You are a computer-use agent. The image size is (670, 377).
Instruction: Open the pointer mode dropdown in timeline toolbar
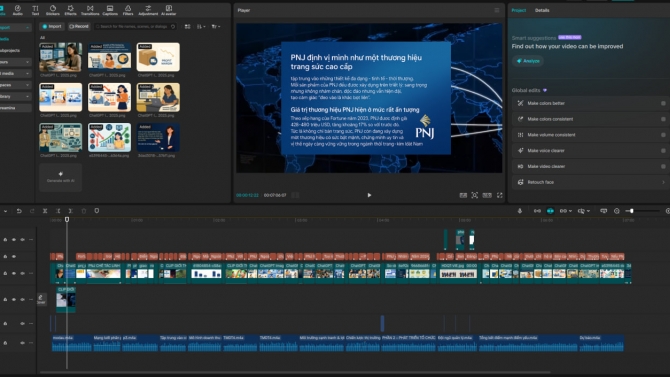tap(5, 211)
